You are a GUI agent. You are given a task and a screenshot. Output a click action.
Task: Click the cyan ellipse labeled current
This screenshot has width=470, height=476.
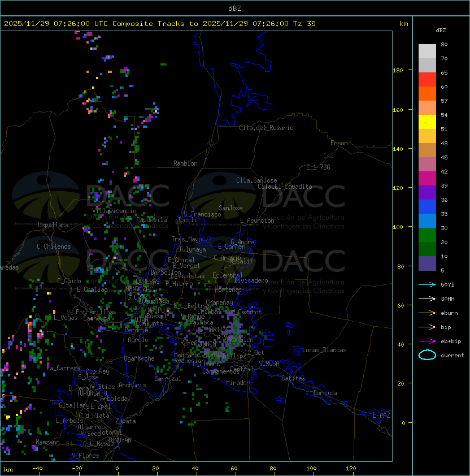click(427, 355)
